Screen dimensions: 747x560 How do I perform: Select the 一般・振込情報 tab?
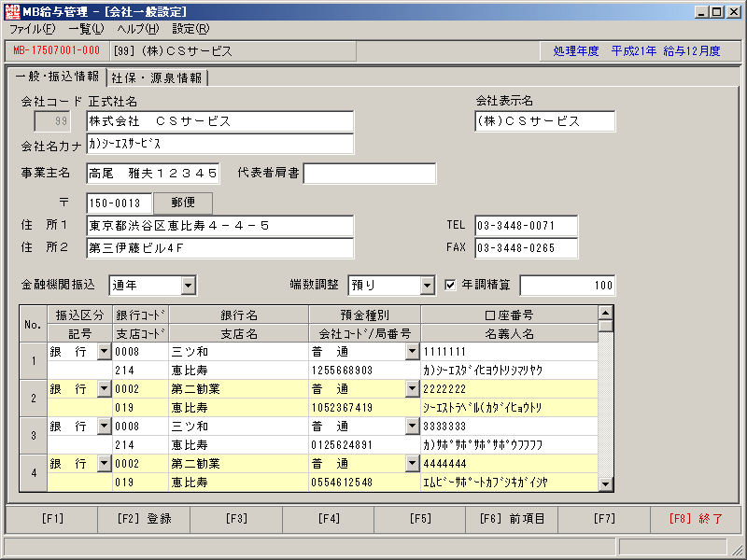[x=57, y=77]
